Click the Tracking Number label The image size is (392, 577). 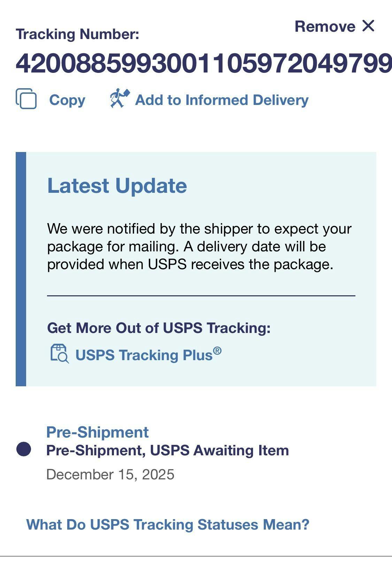pyautogui.click(x=77, y=34)
